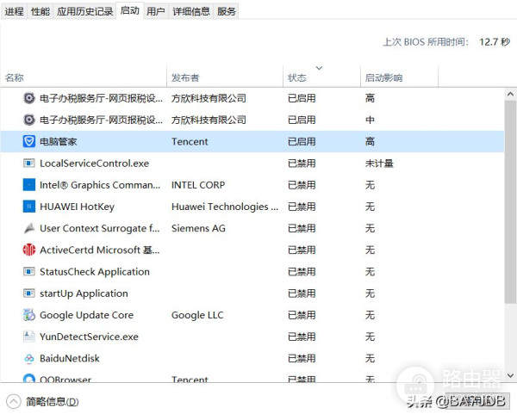This screenshot has height=420, width=517.
Task: Sort by 名称 column header
Action: [84, 77]
